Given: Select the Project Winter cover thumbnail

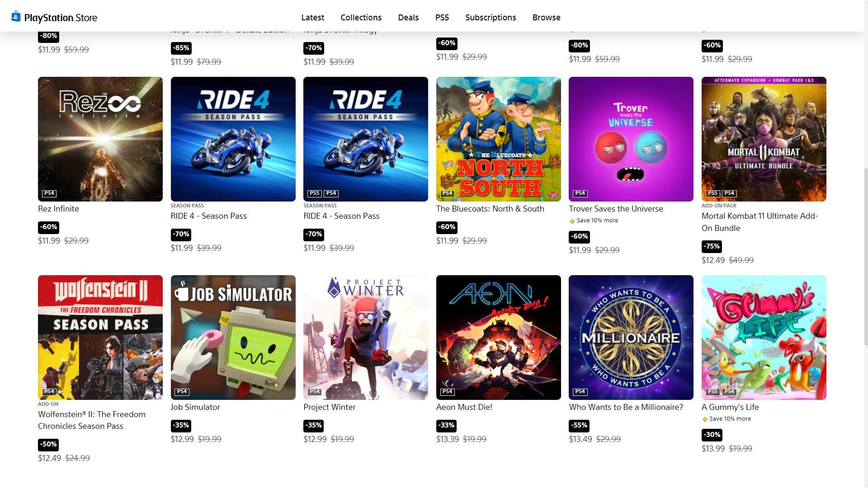Looking at the screenshot, I should pyautogui.click(x=365, y=338).
